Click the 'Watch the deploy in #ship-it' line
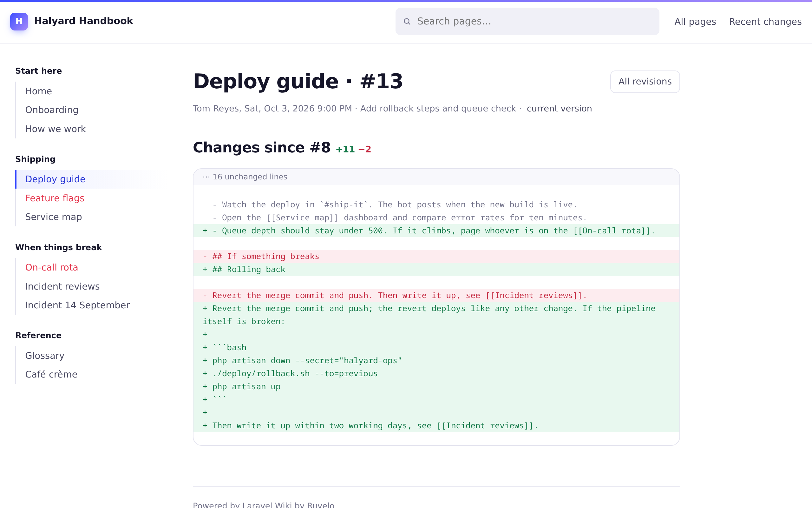The width and height of the screenshot is (812, 508). [x=436, y=204]
